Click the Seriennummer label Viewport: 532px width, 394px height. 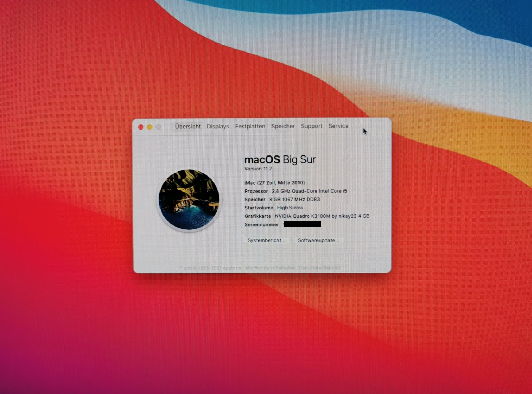pos(262,224)
